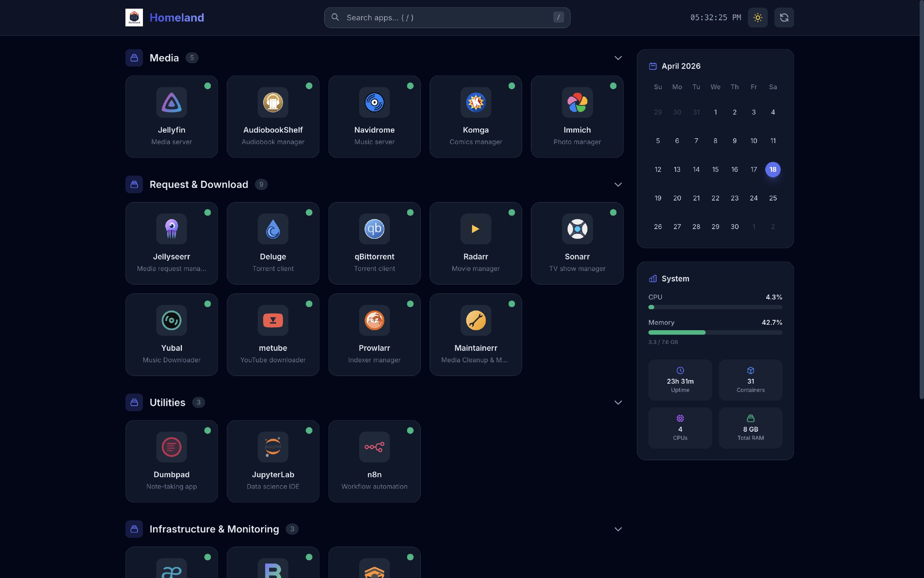Click the Total RAM icon
The height and width of the screenshot is (578, 924).
coord(751,418)
